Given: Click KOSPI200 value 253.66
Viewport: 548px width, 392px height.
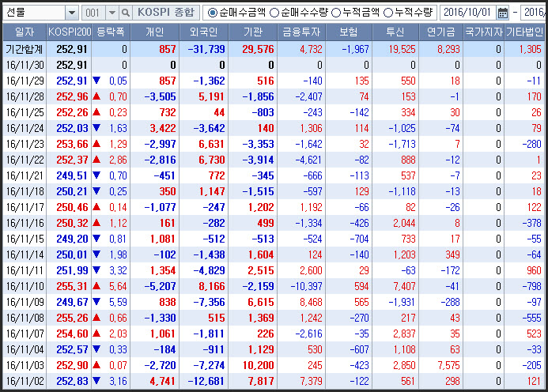Looking at the screenshot, I should (x=72, y=145).
